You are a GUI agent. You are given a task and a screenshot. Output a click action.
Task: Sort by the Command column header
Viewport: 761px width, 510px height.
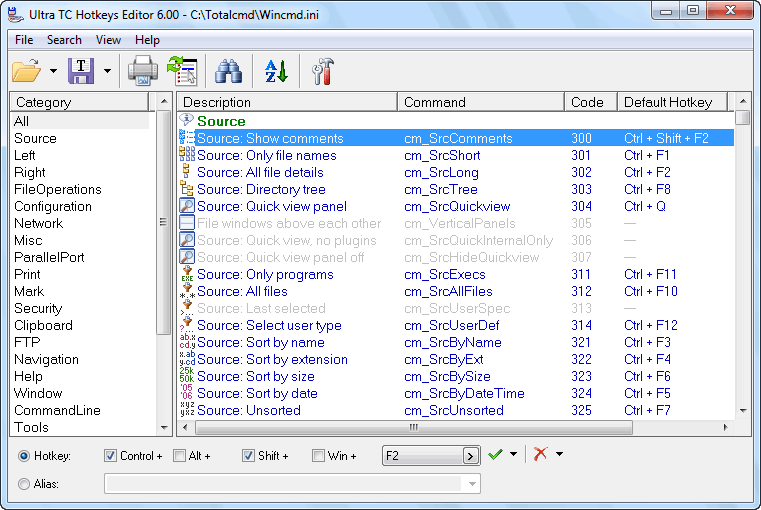481,102
